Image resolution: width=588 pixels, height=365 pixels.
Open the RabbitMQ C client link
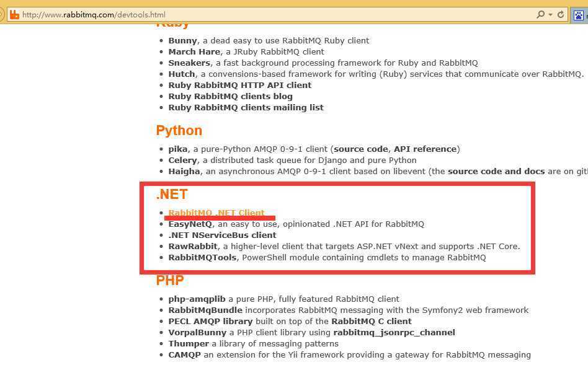[372, 322]
